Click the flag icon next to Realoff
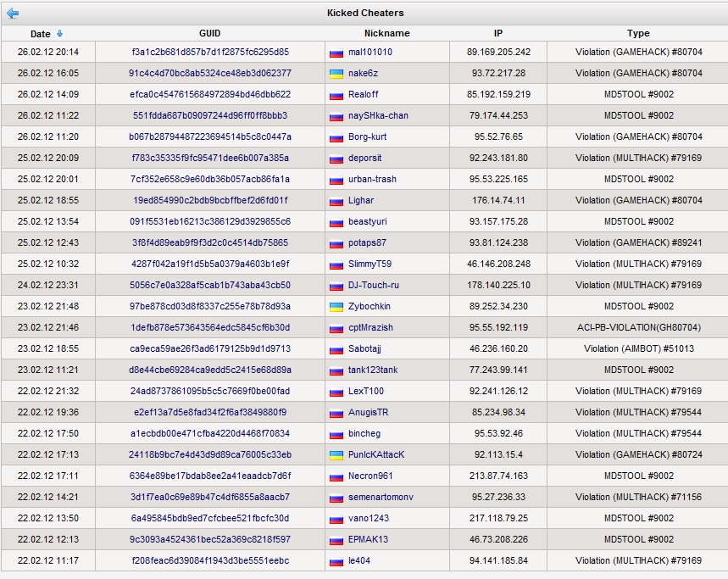Screen dimensions: 728x579 [x=336, y=95]
